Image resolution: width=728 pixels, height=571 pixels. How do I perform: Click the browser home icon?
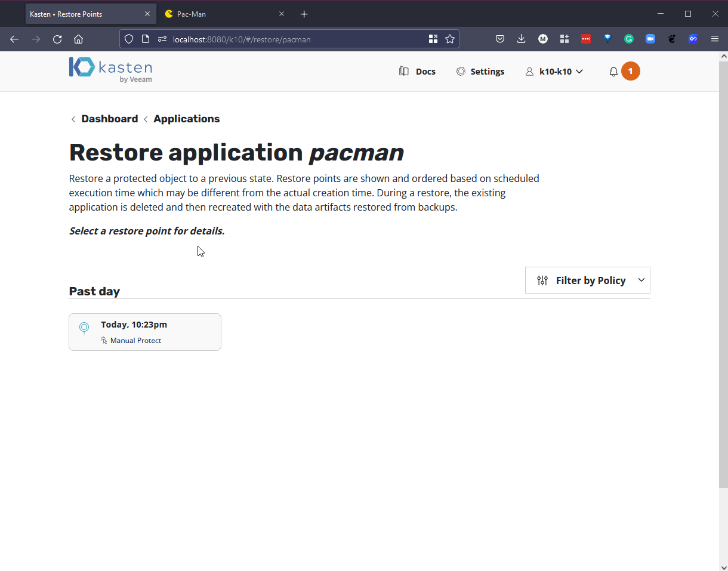(x=78, y=39)
